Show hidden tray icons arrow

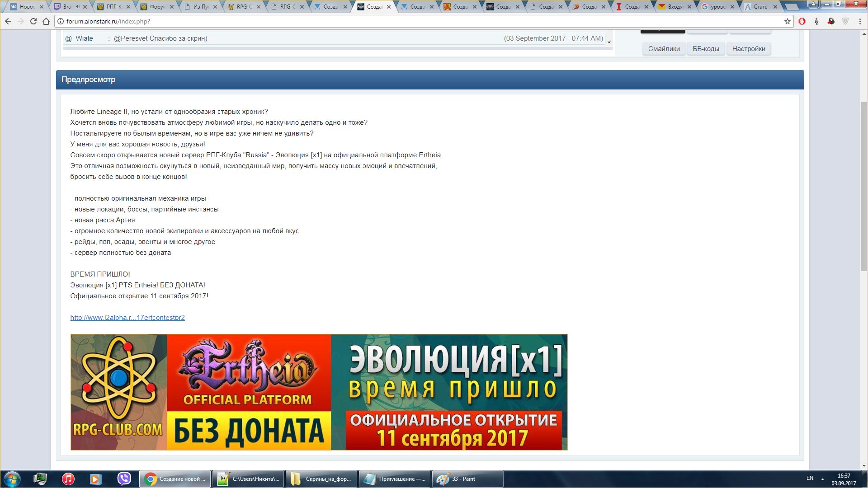[822, 479]
